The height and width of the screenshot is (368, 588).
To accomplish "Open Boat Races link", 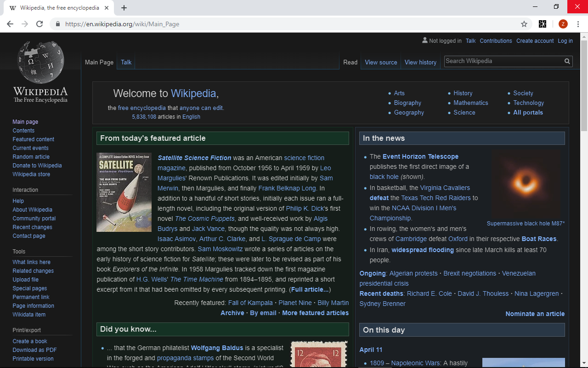I will pos(539,239).
